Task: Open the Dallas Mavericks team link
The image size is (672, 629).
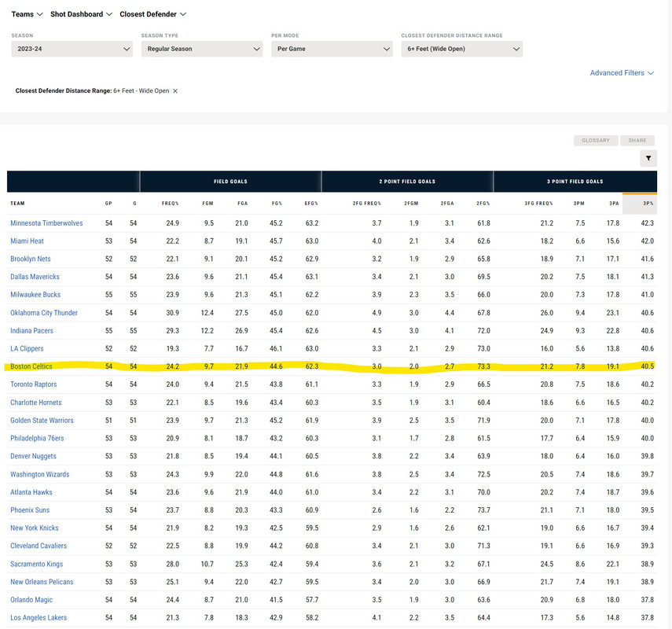Action: point(35,277)
